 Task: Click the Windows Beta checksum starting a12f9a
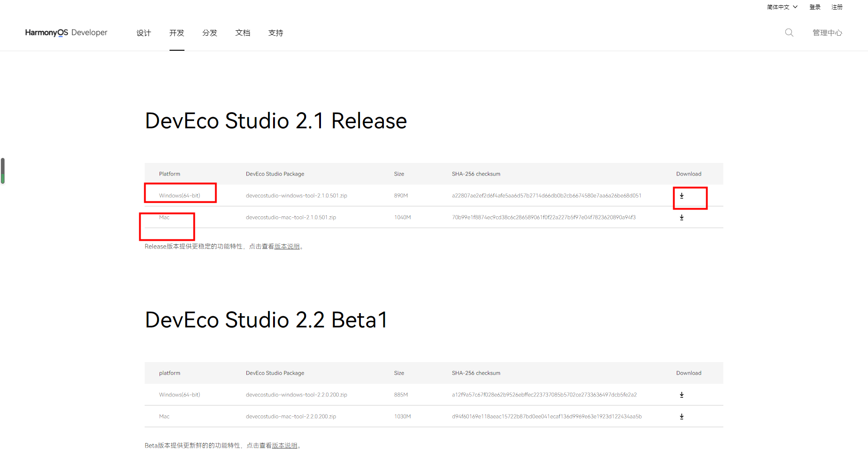(x=544, y=395)
